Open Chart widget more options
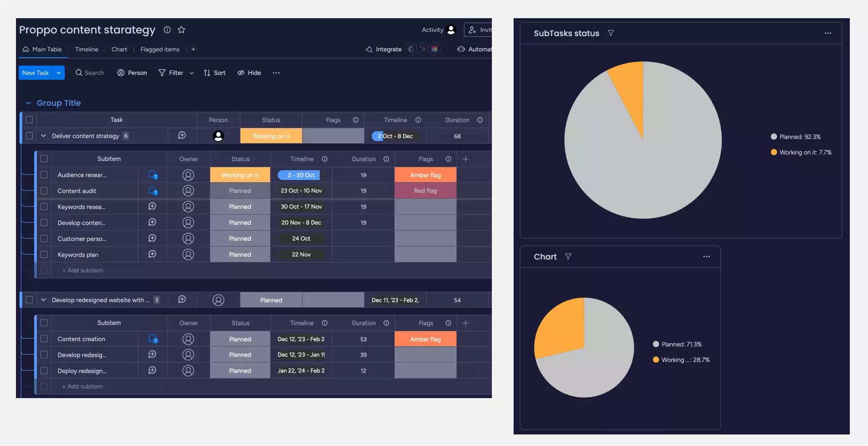 click(707, 257)
